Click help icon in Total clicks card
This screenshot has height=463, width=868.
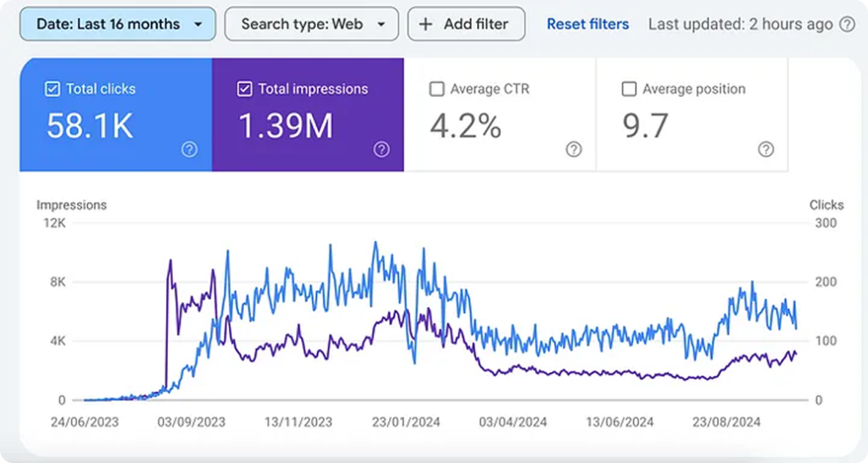(189, 149)
